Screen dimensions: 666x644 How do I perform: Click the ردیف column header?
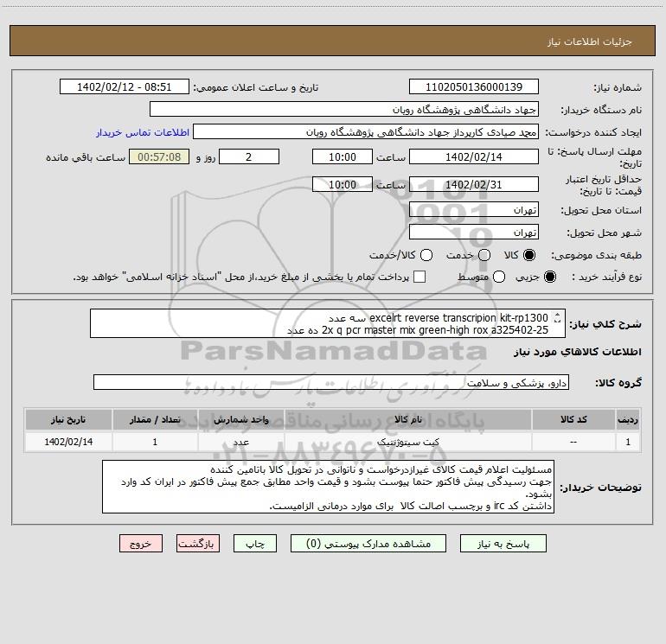click(x=628, y=419)
